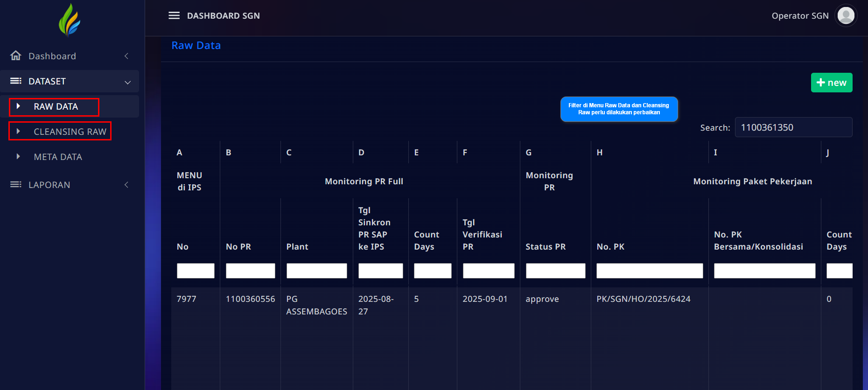Click the LAPORAN list icon
Viewport: 868px width, 390px height.
click(x=16, y=185)
